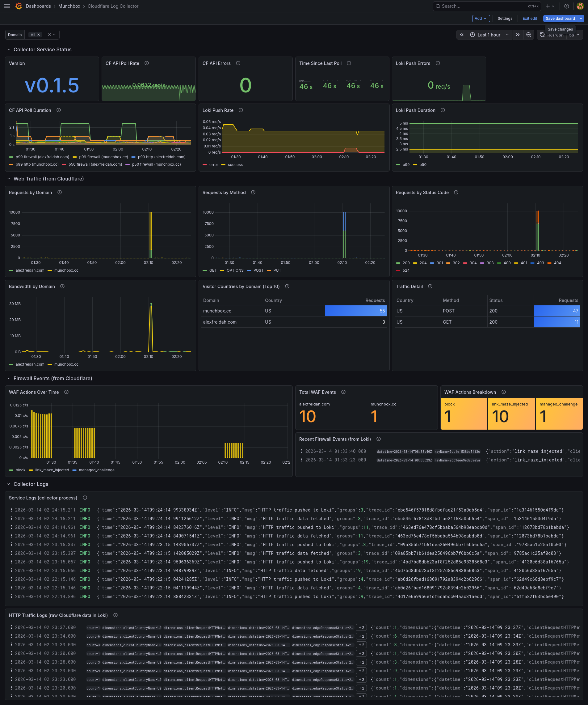Show info for CF API Poll Rate panel
Screen dimensions: 588x705
point(147,63)
